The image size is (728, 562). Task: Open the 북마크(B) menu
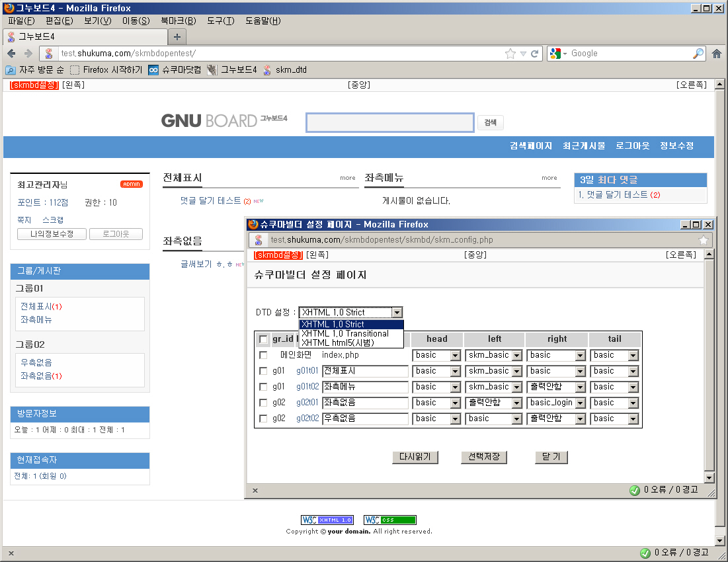(x=178, y=20)
